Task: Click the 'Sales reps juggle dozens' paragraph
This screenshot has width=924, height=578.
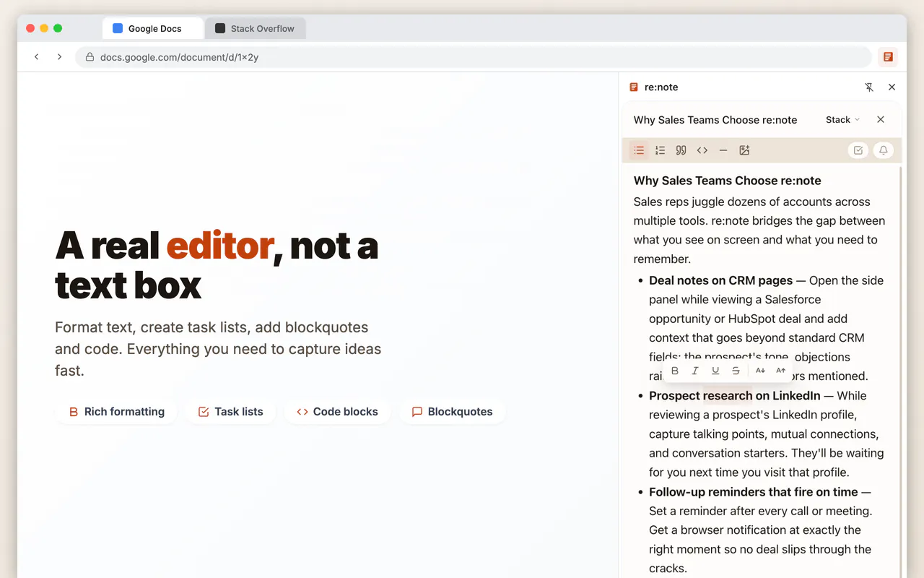Action: coord(759,230)
